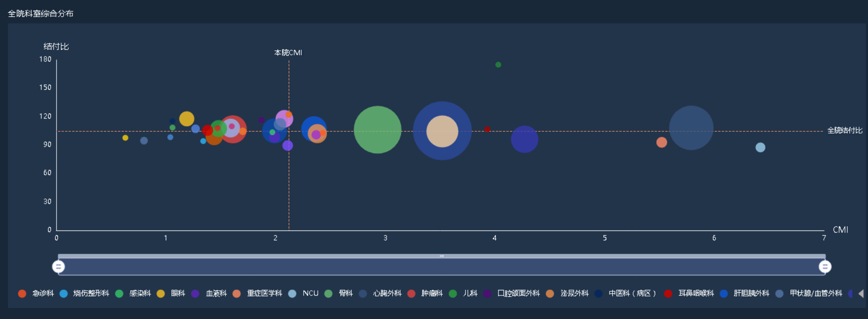The height and width of the screenshot is (319, 868).
Task: Toggle the 肝胆胰外科 legend item
Action: click(x=745, y=294)
